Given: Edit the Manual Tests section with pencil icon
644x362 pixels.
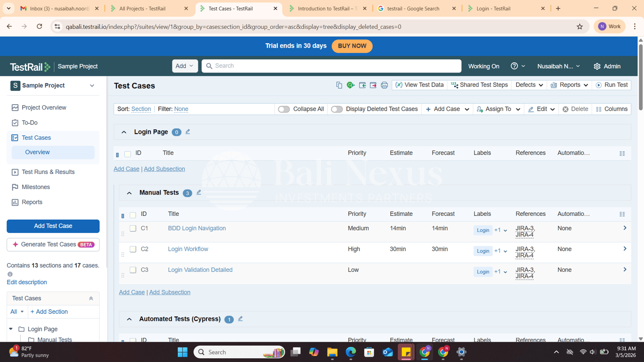Looking at the screenshot, I should coord(198,192).
